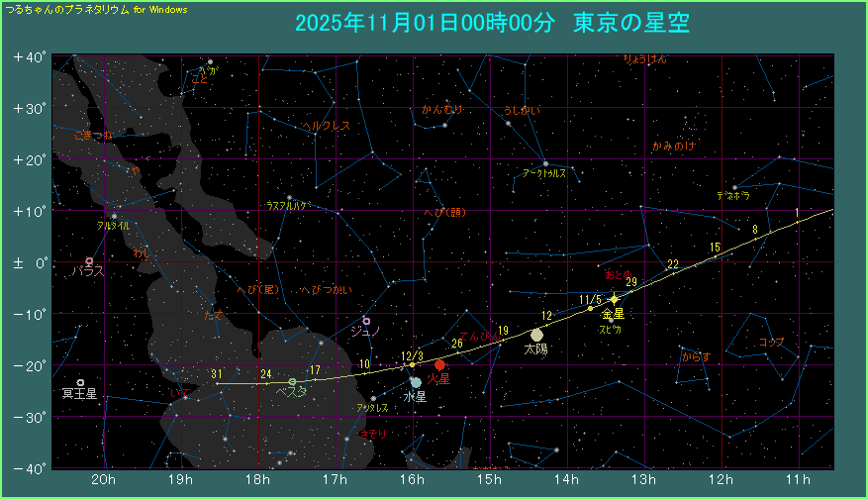The height and width of the screenshot is (499, 868).
Task: Click the red Mars (火星) planet icon
Action: point(439,365)
